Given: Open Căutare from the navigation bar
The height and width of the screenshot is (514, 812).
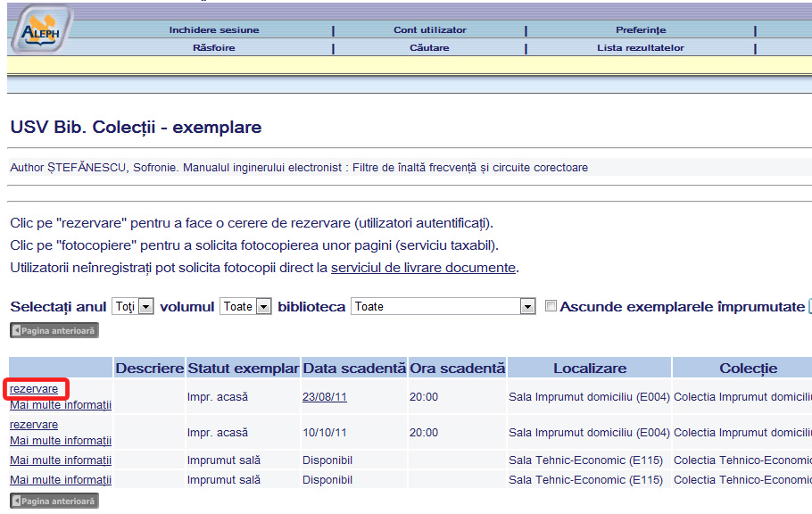Looking at the screenshot, I should [429, 48].
